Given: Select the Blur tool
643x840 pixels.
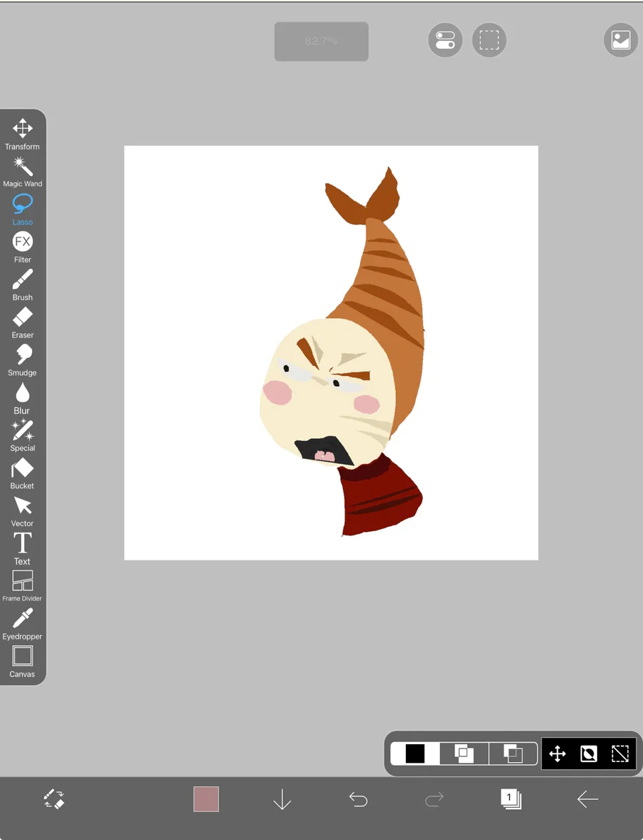Looking at the screenshot, I should 22,399.
